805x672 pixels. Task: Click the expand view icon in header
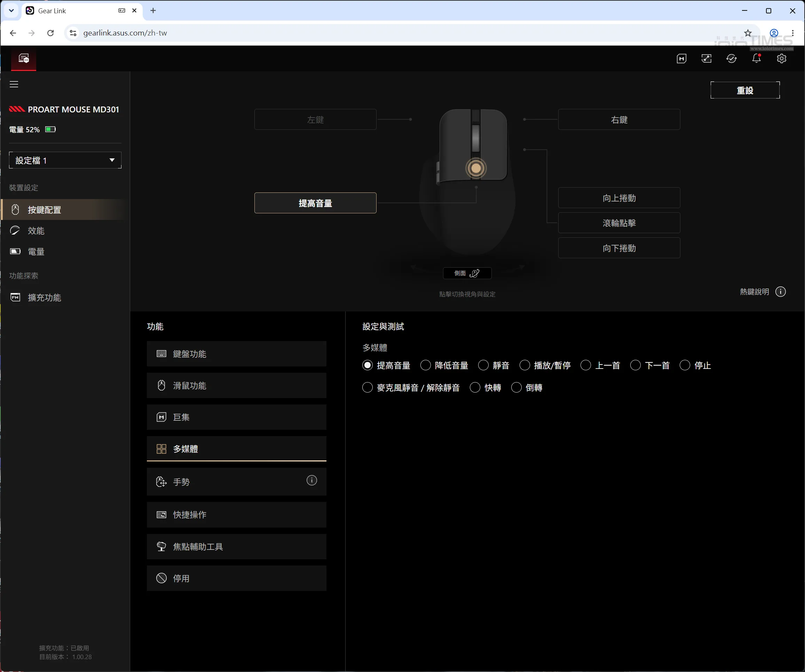[x=707, y=59]
